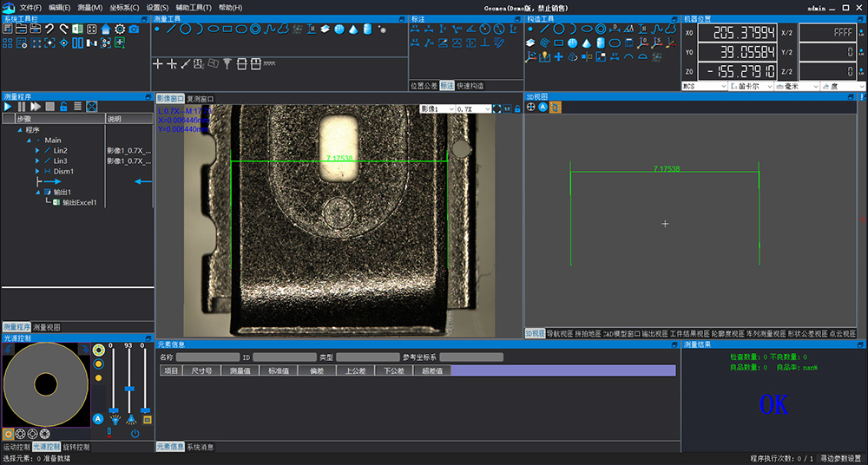This screenshot has width=868, height=465.
Task: Switch to the 复测窗口 tab
Action: 201,99
